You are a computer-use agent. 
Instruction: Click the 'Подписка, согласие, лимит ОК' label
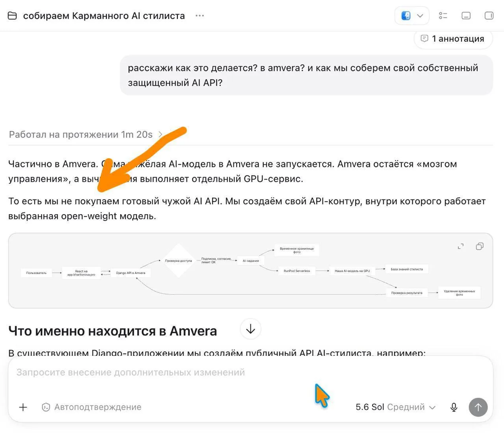pyautogui.click(x=216, y=261)
